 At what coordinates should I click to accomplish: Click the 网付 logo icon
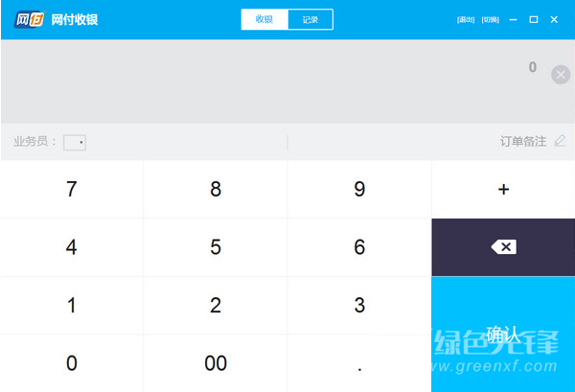tap(30, 19)
